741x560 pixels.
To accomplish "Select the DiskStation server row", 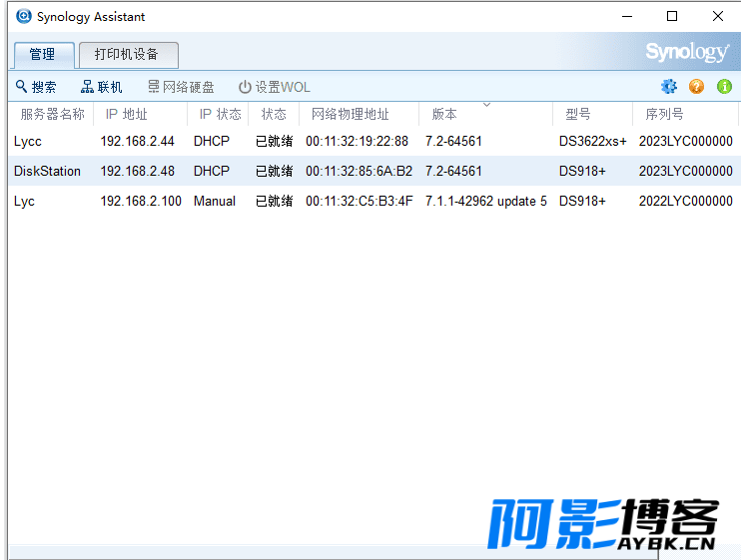I will pos(374,171).
